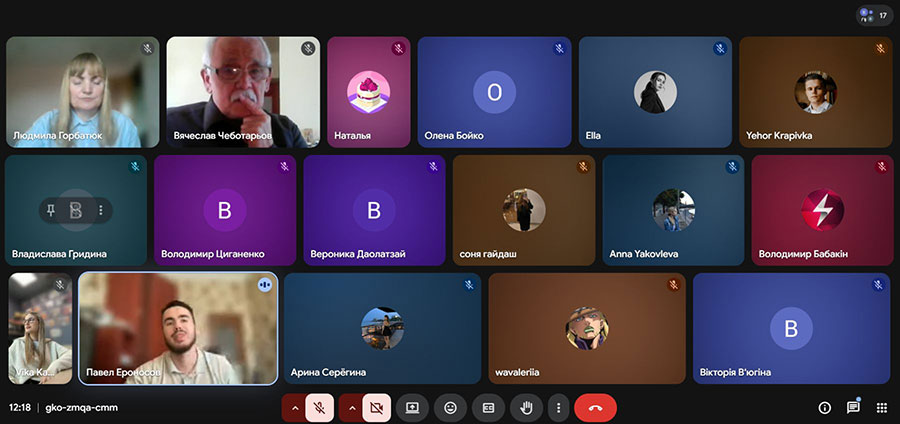The height and width of the screenshot is (424, 900).
Task: Turn on the camera
Action: pyautogui.click(x=377, y=408)
